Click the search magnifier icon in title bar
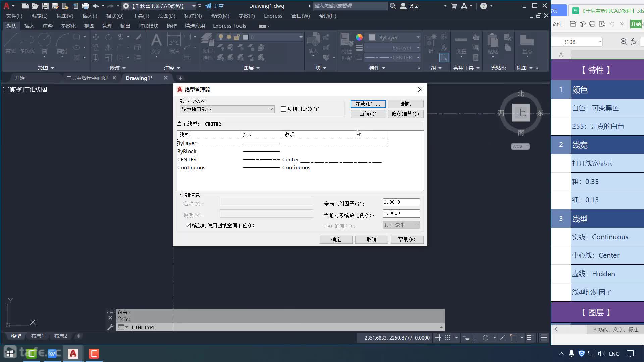 393,6
